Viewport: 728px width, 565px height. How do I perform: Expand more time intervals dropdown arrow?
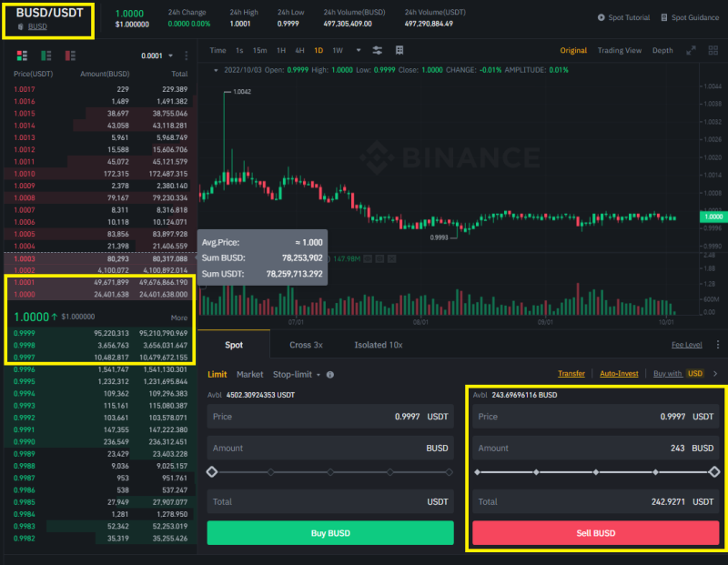(x=359, y=50)
